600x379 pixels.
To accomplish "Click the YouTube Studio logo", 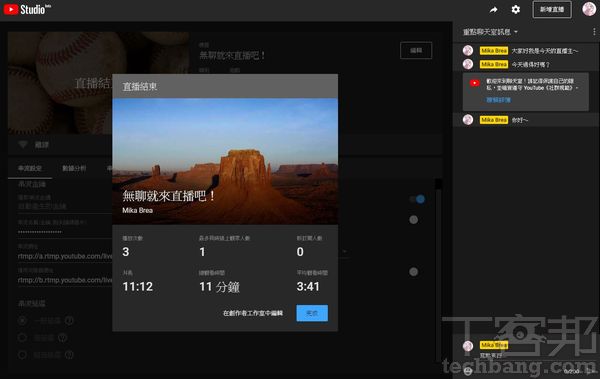I will click(x=27, y=9).
